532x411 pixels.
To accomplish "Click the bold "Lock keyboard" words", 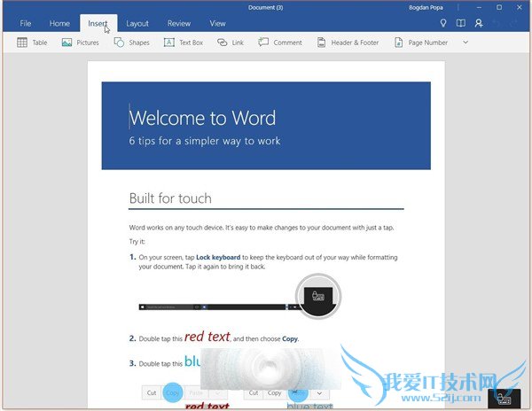I will 218,257.
